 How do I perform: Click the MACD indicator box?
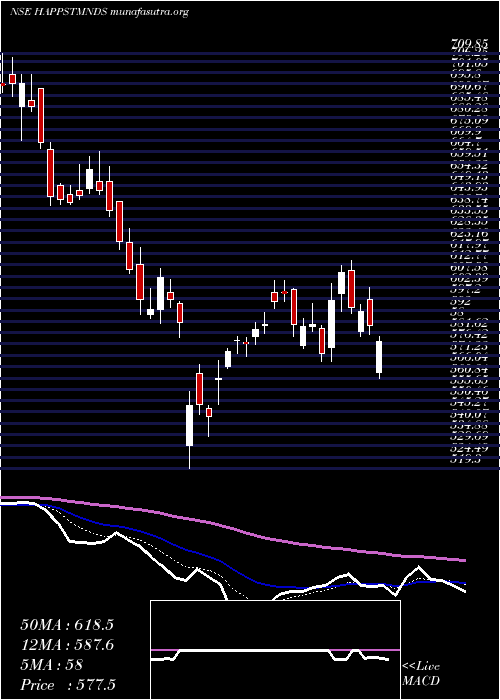275,650
